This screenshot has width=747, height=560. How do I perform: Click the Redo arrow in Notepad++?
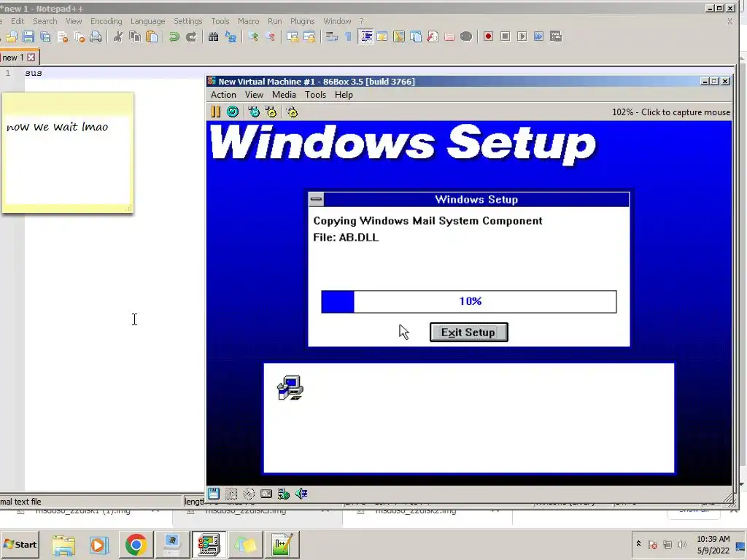(191, 36)
